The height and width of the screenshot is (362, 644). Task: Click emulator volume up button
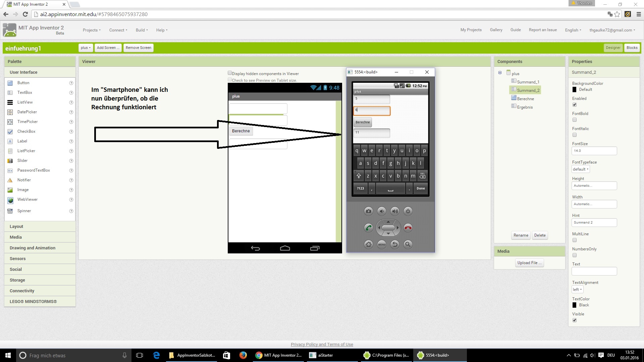click(x=395, y=211)
